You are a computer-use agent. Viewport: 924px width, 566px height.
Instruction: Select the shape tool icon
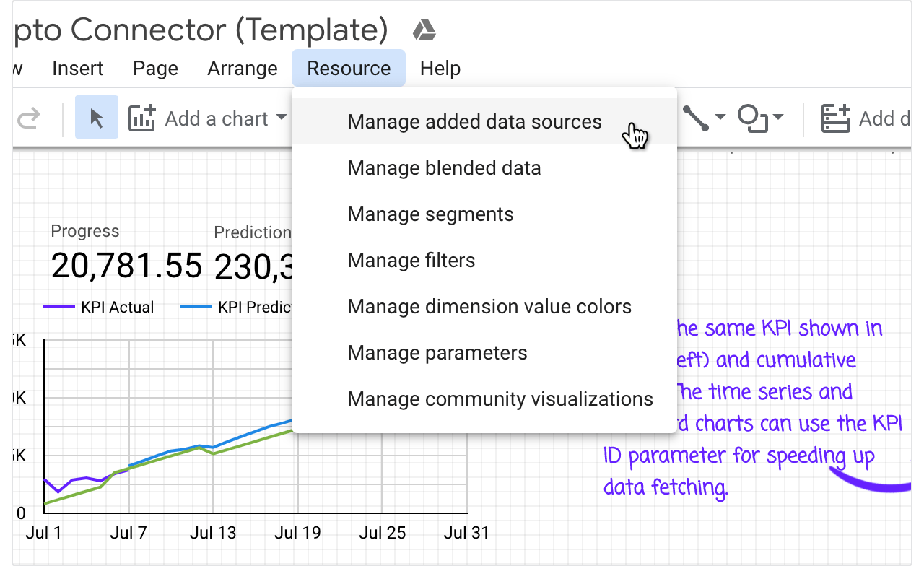point(753,118)
